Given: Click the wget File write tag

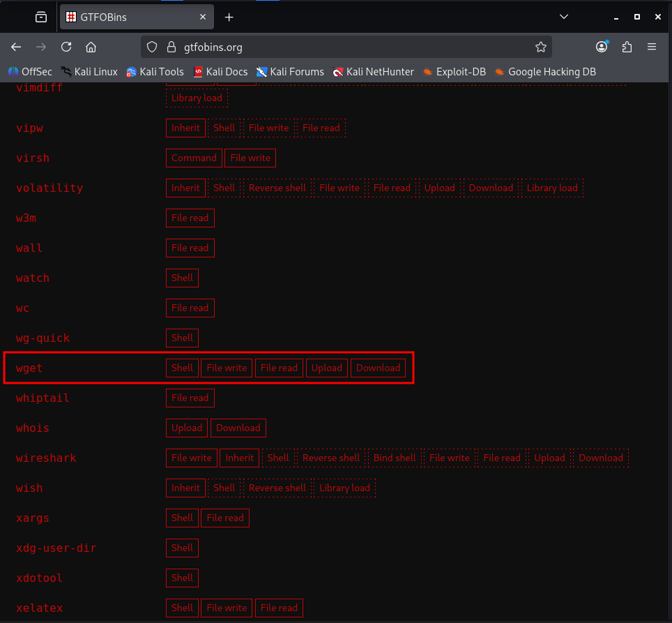Looking at the screenshot, I should [x=227, y=368].
